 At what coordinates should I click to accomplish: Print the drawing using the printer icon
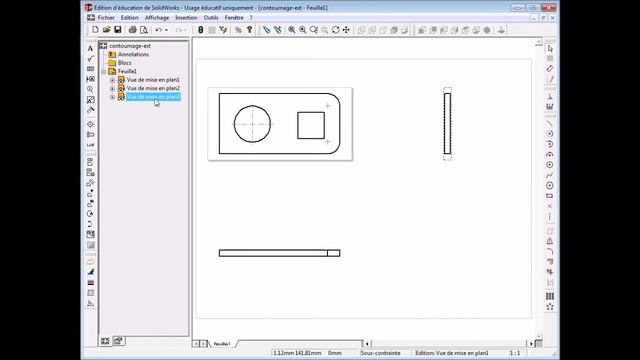133,30
